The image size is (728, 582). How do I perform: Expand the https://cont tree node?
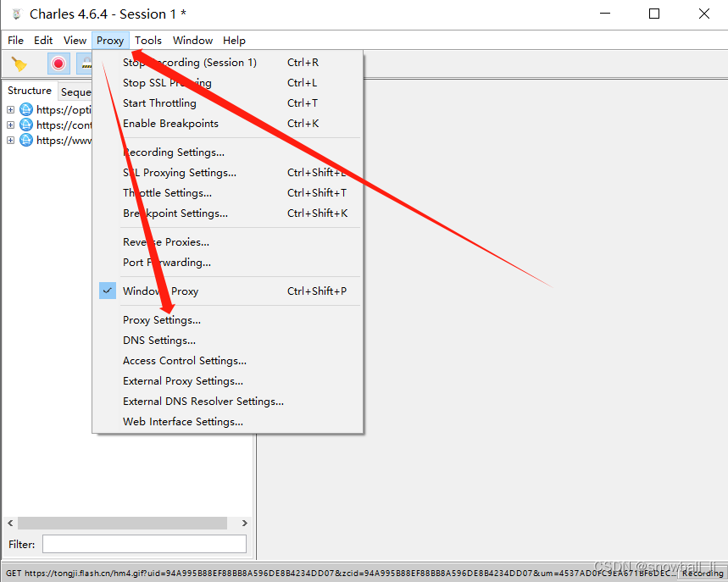10,125
